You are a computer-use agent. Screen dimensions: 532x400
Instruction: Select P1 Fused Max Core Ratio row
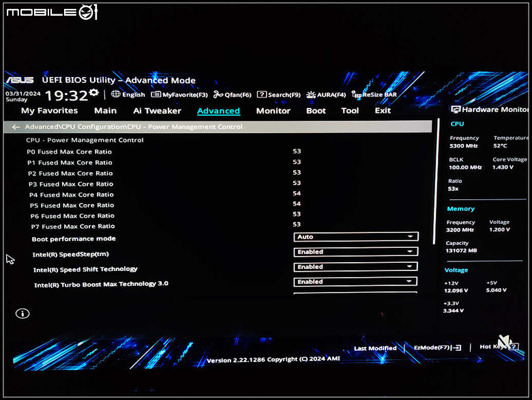(164, 162)
